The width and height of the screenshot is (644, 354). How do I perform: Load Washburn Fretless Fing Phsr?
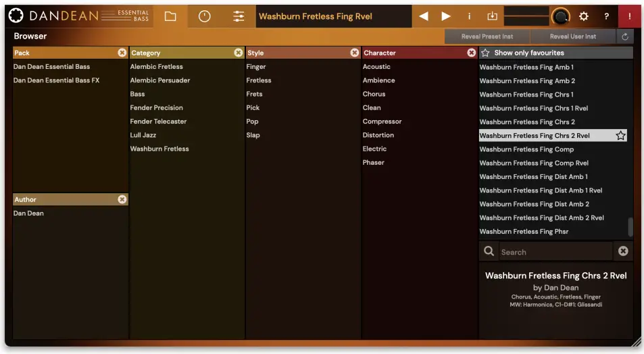click(x=524, y=231)
